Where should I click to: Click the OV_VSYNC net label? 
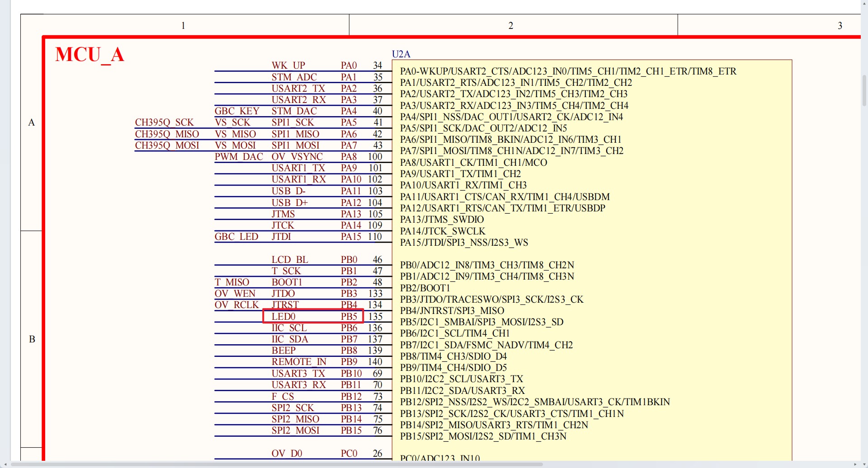tap(297, 157)
